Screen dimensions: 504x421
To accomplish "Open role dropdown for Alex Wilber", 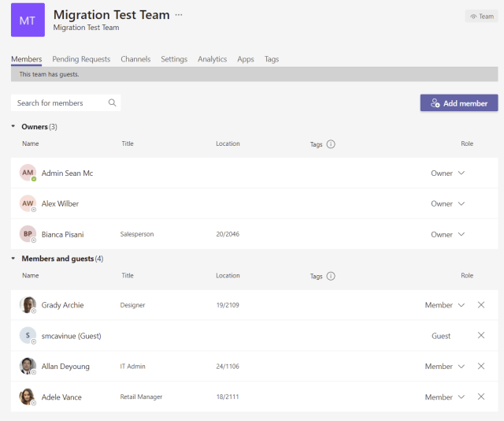I will coord(448,203).
